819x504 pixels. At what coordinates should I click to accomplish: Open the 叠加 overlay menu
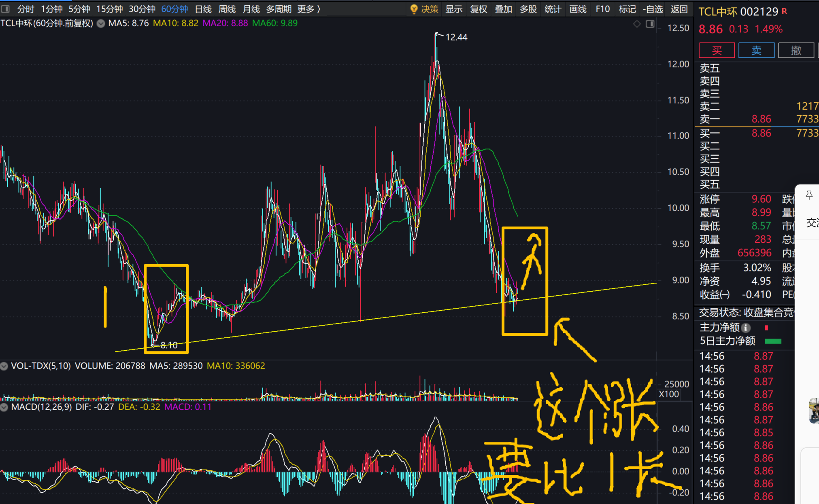pyautogui.click(x=504, y=9)
